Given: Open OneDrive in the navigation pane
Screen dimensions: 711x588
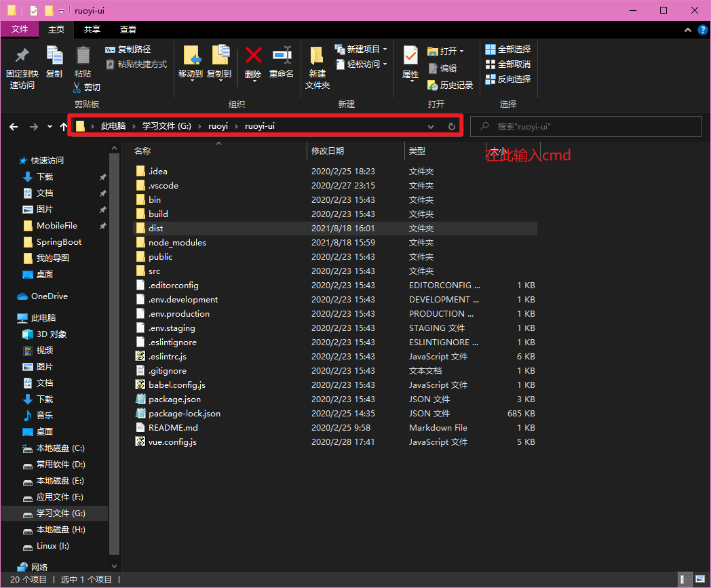Looking at the screenshot, I should pos(49,296).
